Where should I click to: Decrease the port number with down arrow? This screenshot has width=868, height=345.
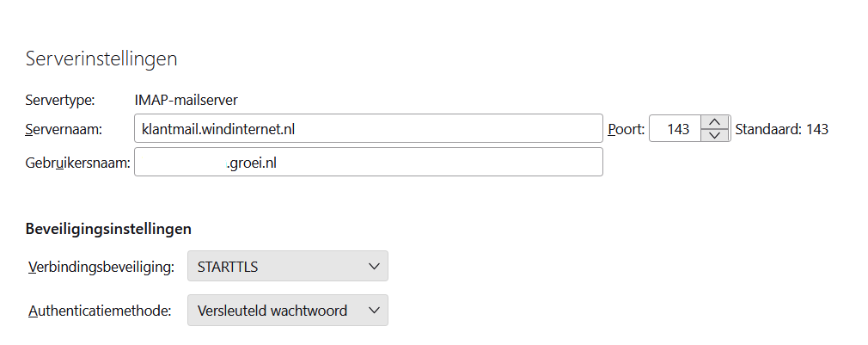point(715,135)
